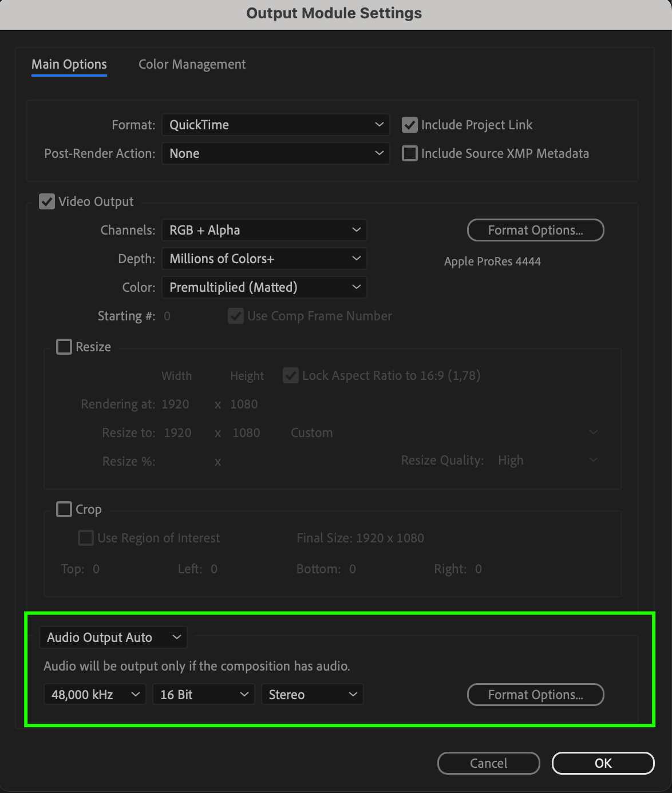This screenshot has width=672, height=793.
Task: Open the Stereo channels dropdown
Action: (312, 695)
